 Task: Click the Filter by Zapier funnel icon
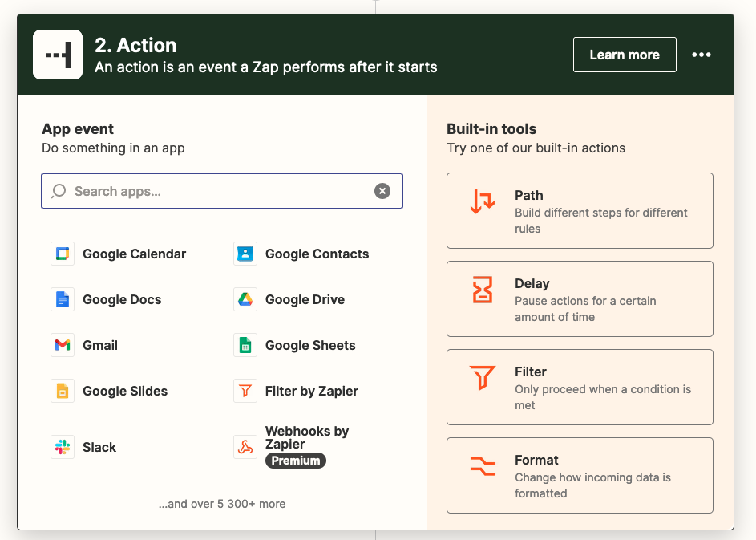[245, 392]
